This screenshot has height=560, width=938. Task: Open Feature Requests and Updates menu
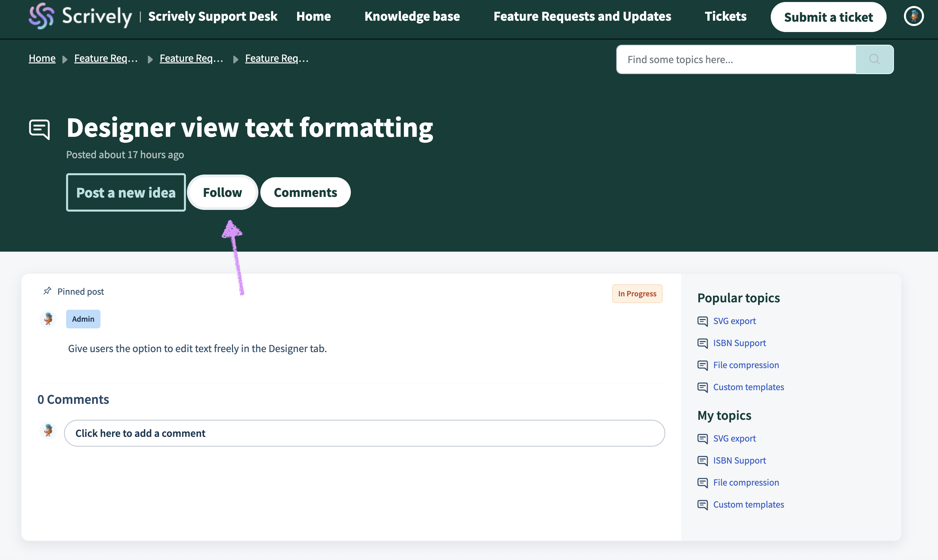pyautogui.click(x=582, y=16)
